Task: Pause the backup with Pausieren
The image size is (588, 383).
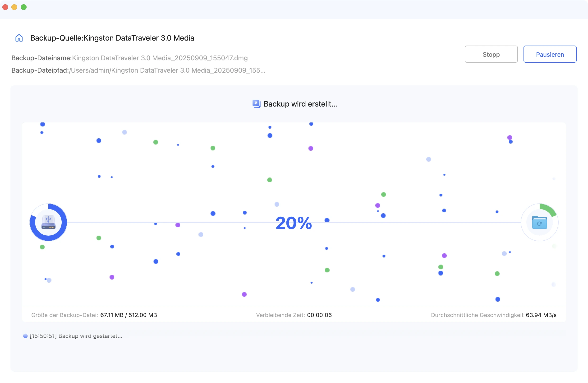Action: click(550, 54)
